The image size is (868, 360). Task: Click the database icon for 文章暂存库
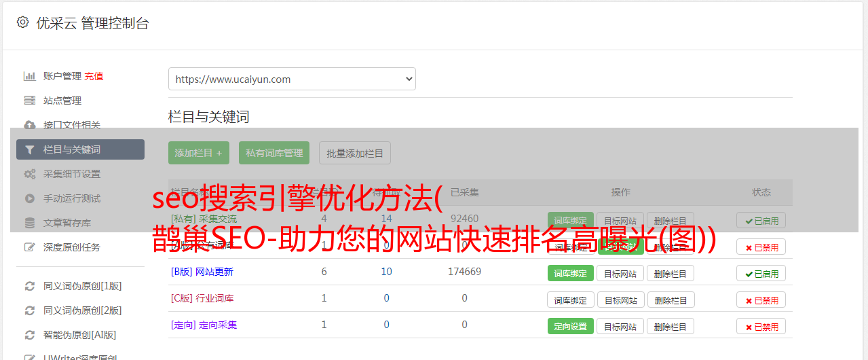pos(29,223)
